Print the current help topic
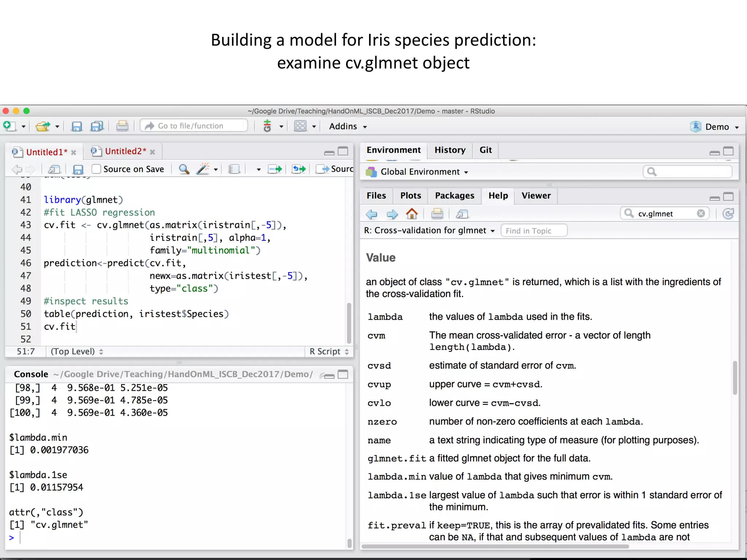Screen dimensions: 747x560 (x=437, y=214)
